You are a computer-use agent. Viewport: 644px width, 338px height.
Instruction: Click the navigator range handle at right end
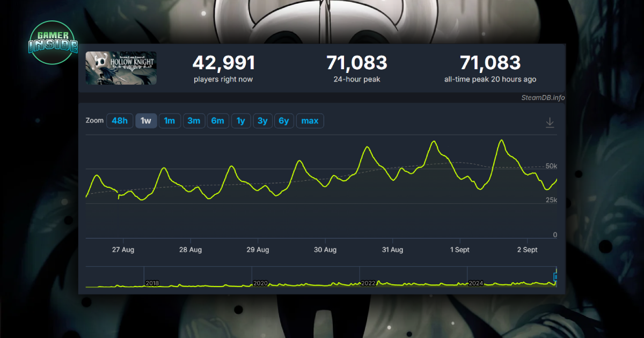click(556, 277)
